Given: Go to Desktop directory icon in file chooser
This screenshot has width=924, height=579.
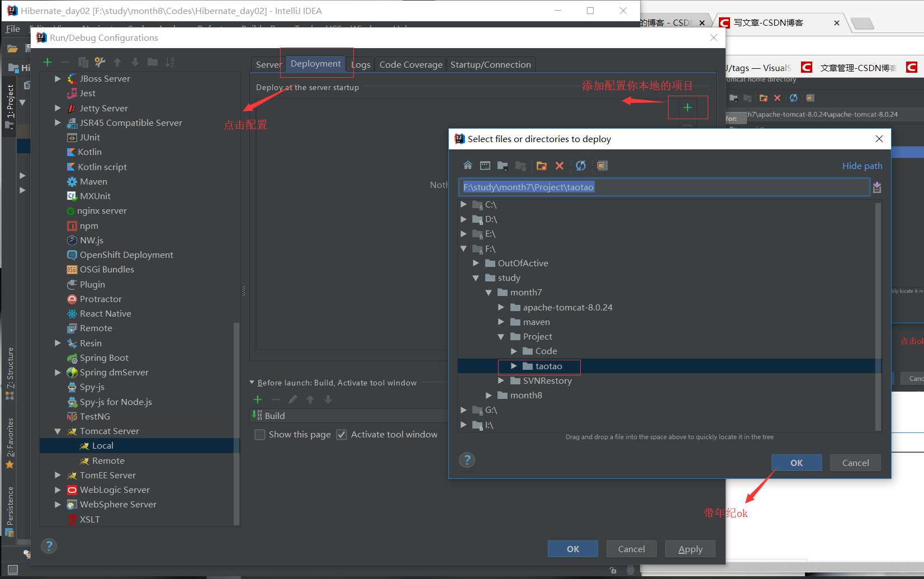Looking at the screenshot, I should click(x=485, y=166).
